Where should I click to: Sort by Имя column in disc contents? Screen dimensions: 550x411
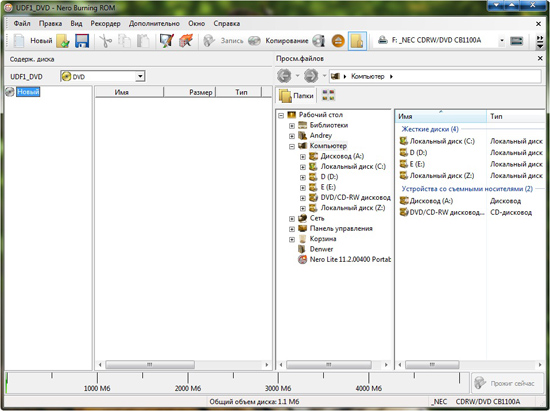coord(129,92)
